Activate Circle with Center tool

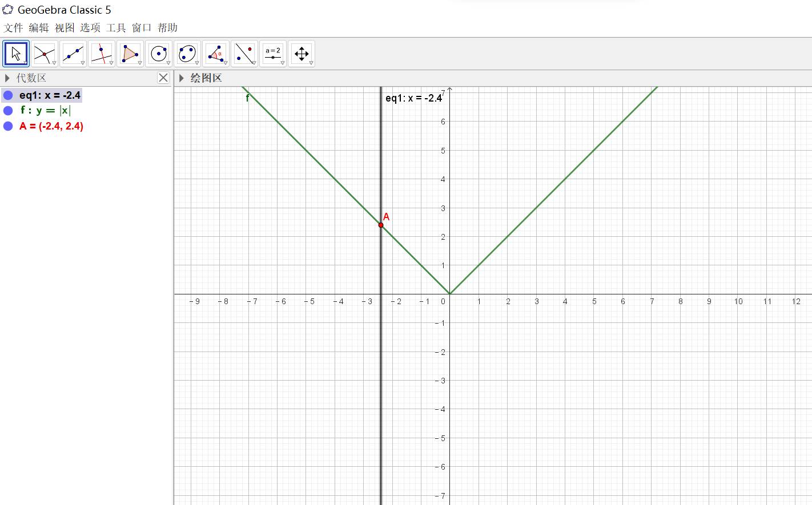[x=159, y=54]
